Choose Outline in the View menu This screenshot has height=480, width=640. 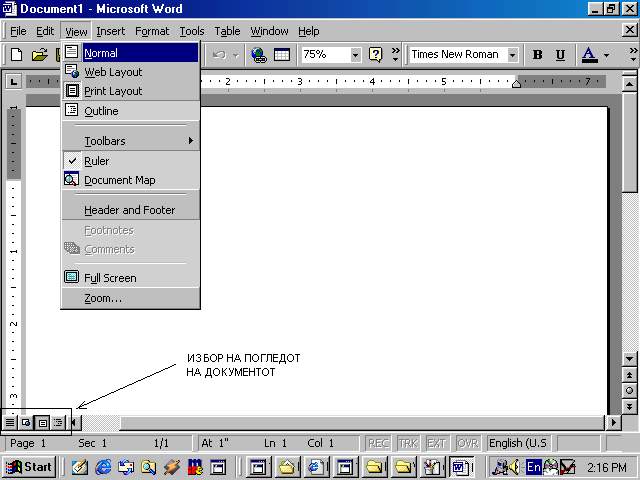point(131,111)
